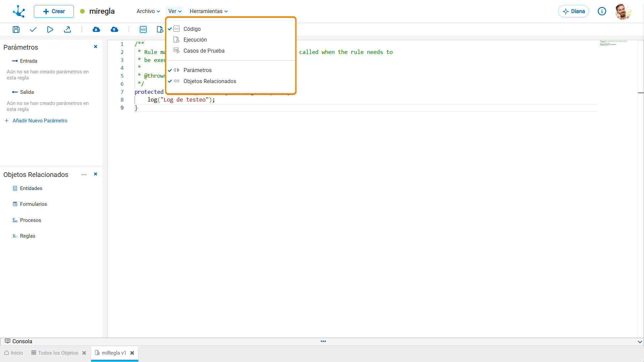This screenshot has width=644, height=362.
Task: Click Añadir Nuevo Parámetro link
Action: tap(40, 121)
